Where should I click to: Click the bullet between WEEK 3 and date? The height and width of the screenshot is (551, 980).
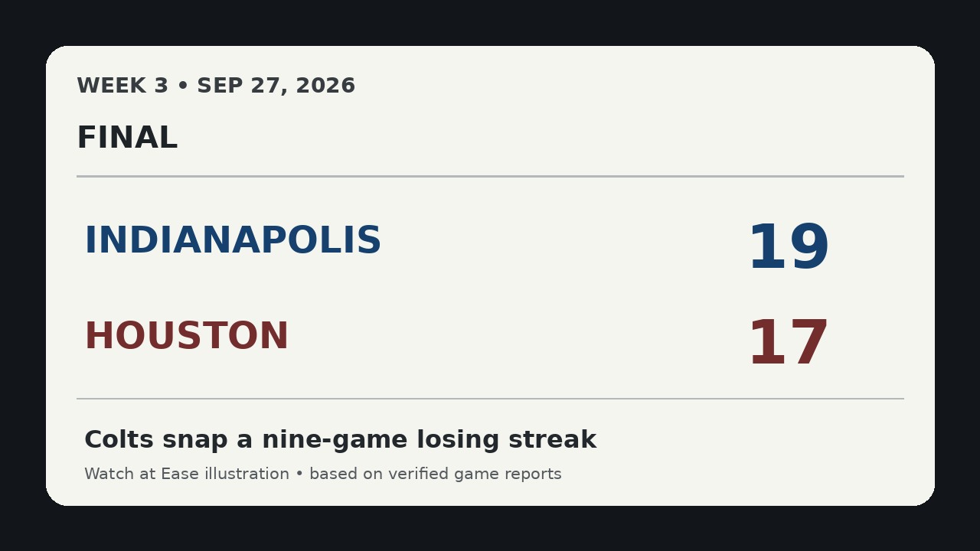[x=182, y=86]
